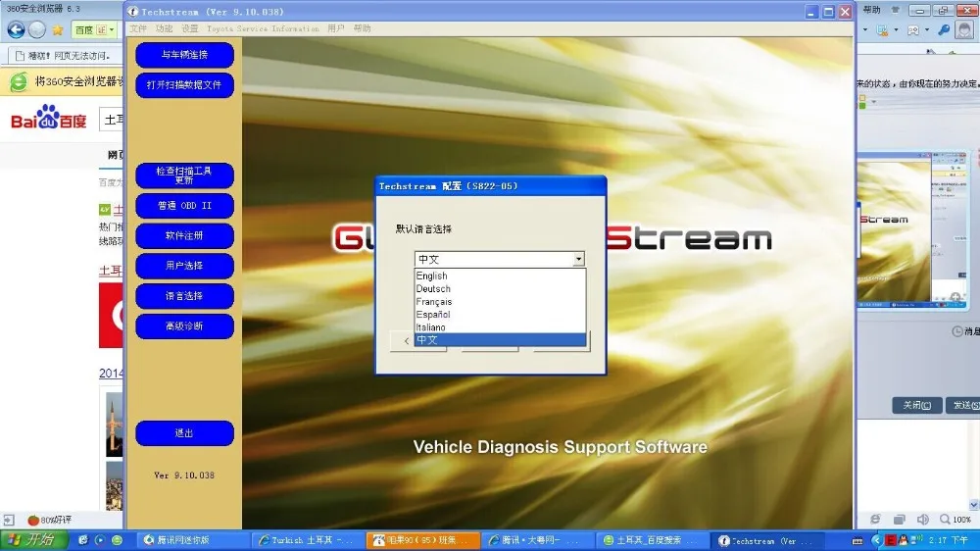
Task: Click the keyboard language bar icon in tray
Action: point(857,541)
